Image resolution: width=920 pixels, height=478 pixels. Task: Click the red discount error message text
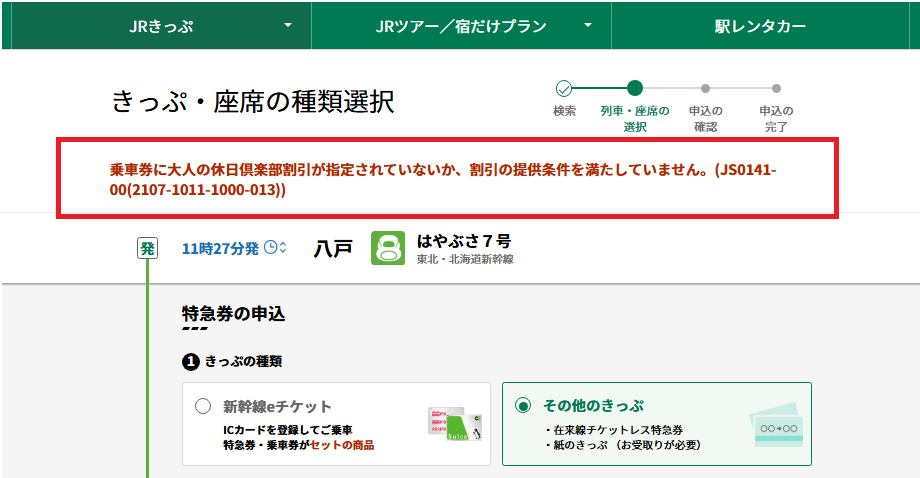(x=443, y=179)
